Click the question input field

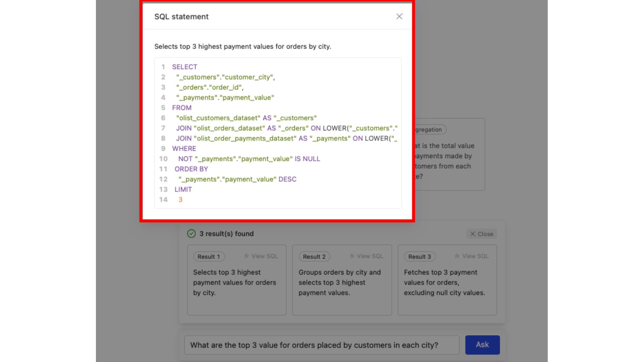(322, 345)
